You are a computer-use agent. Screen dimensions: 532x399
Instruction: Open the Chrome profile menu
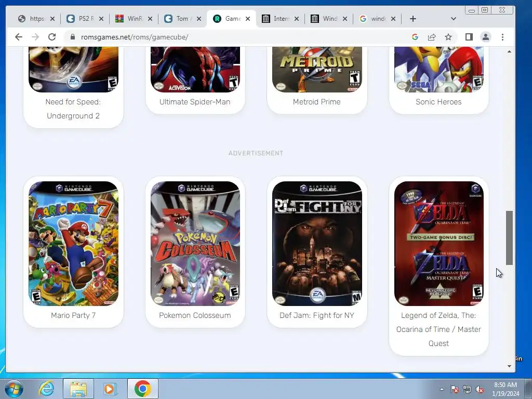pos(486,37)
